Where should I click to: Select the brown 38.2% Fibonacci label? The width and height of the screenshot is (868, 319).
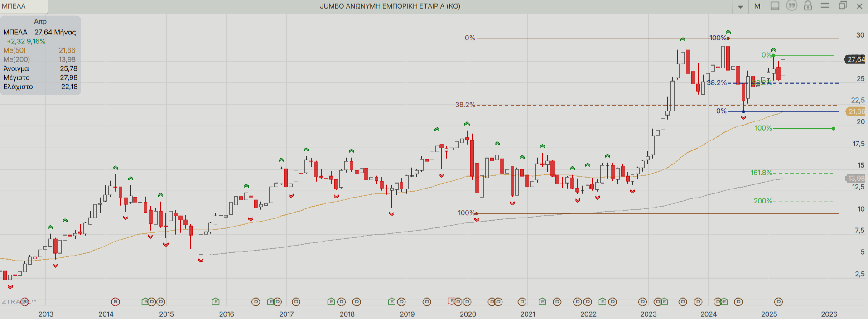pyautogui.click(x=465, y=105)
